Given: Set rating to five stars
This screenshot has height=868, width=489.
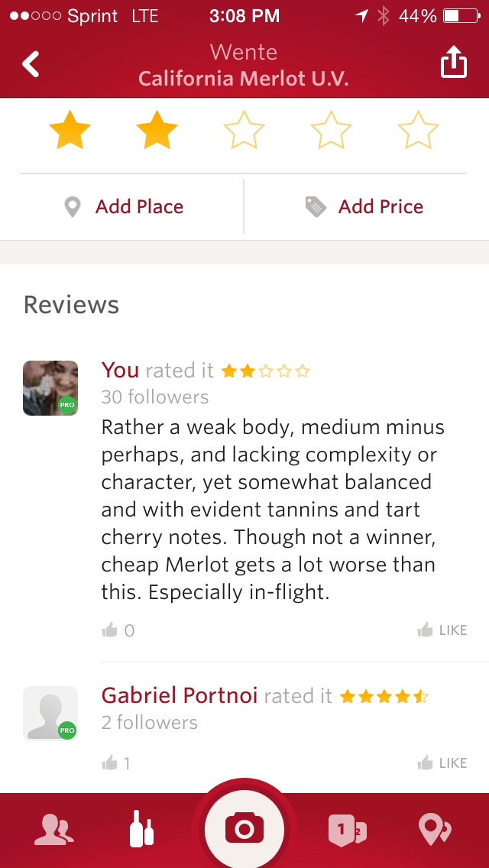Looking at the screenshot, I should click(x=418, y=131).
